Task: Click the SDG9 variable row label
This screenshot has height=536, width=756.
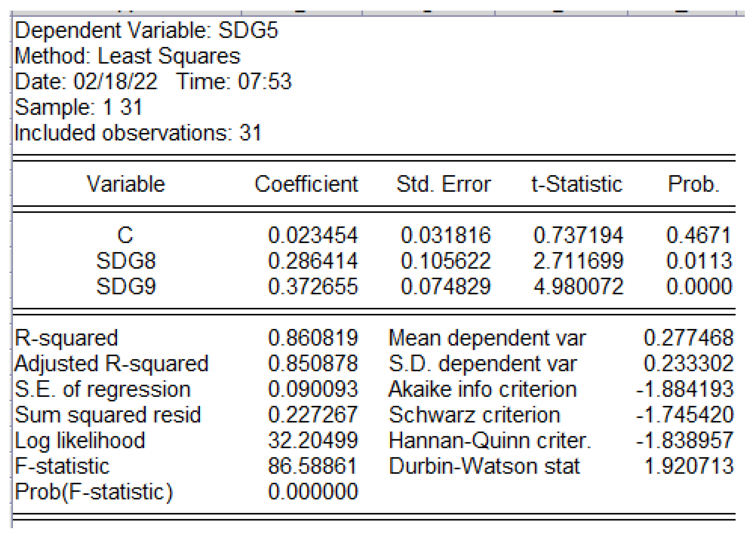Action: point(125,286)
